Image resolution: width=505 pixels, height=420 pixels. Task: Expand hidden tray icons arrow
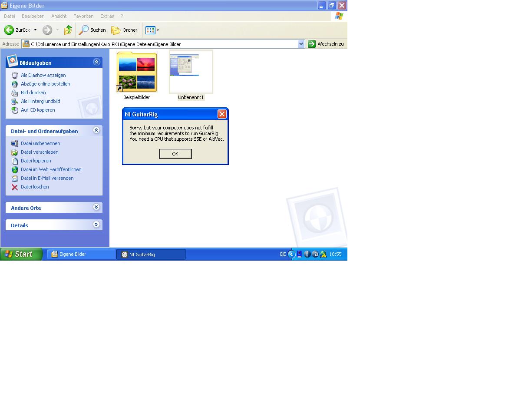tap(291, 254)
